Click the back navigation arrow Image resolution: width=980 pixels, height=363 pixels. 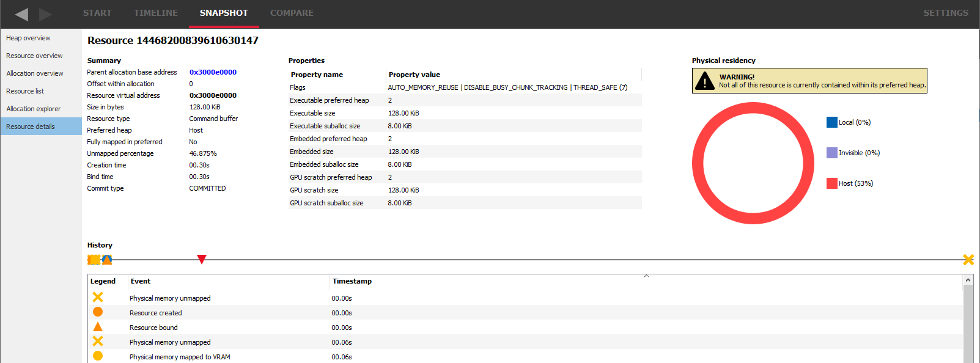pyautogui.click(x=21, y=14)
